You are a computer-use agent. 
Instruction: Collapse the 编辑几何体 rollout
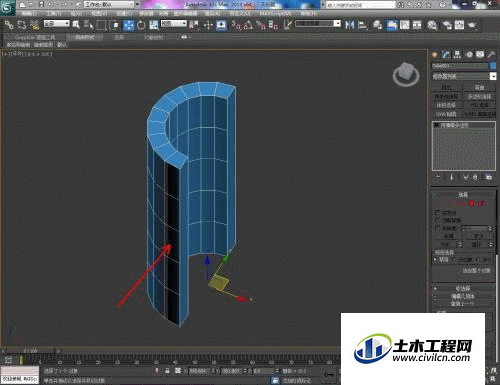click(x=464, y=296)
